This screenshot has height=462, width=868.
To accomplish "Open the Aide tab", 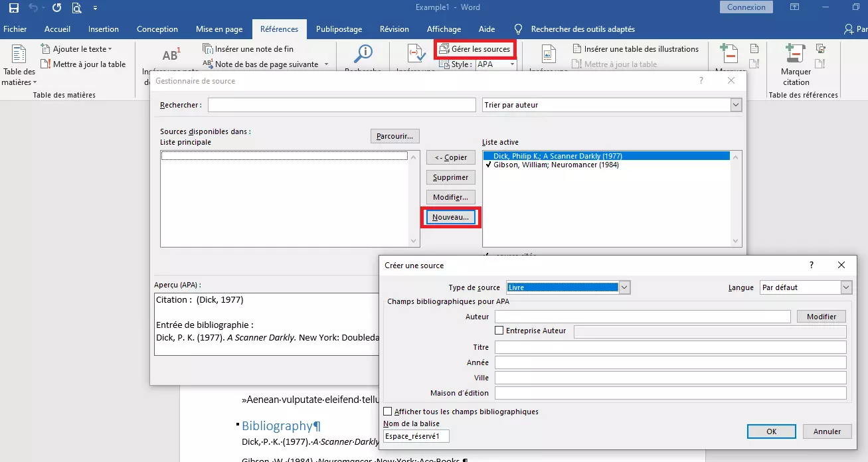I will pyautogui.click(x=487, y=29).
